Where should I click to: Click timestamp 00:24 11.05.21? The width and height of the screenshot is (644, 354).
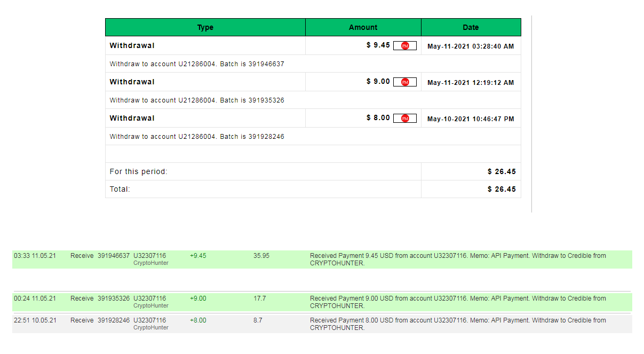coord(35,298)
